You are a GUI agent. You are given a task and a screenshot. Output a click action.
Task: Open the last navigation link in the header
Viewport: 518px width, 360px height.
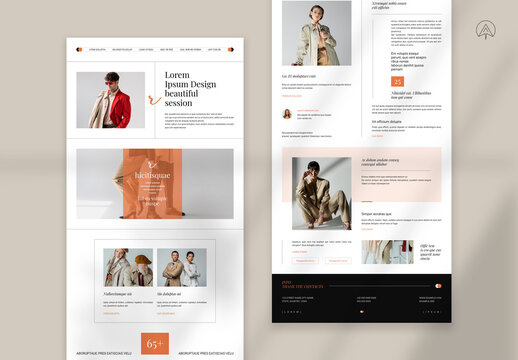[214, 49]
